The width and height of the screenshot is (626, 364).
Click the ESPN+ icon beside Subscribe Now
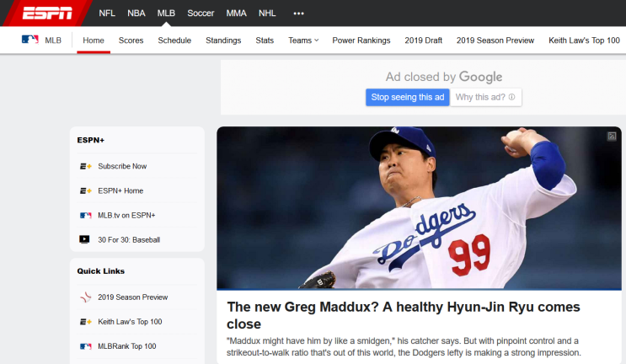(85, 166)
